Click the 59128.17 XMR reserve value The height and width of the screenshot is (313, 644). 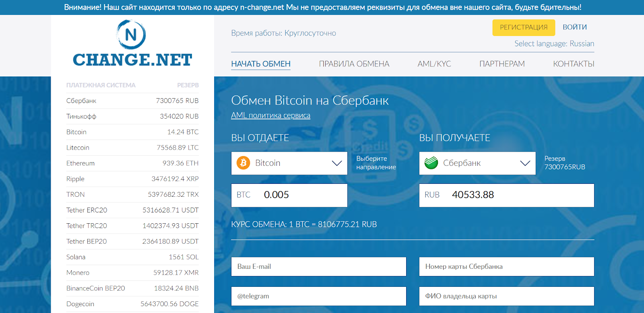[x=176, y=273]
